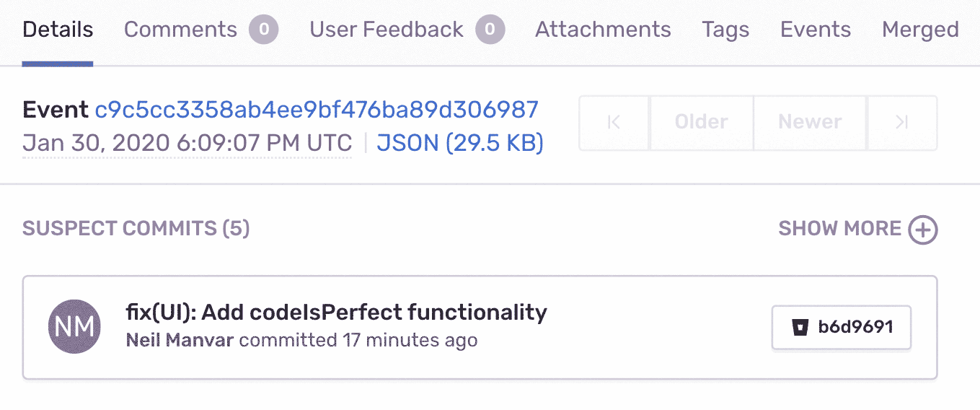Switch to the Comments tab
The image size is (980, 410).
(180, 30)
